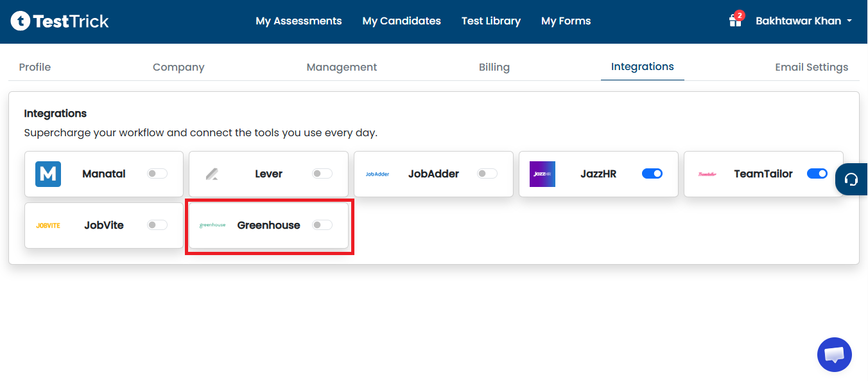
Task: Click the Greenhouse card label
Action: point(269,226)
